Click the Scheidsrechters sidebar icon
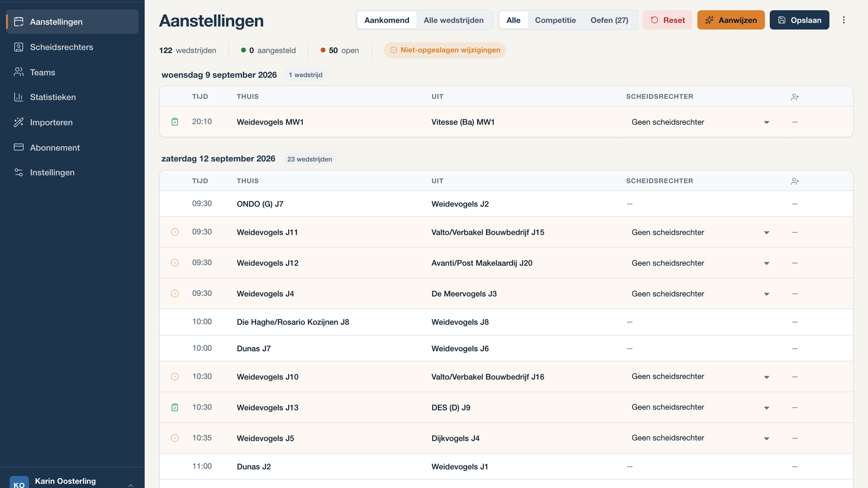 18,47
